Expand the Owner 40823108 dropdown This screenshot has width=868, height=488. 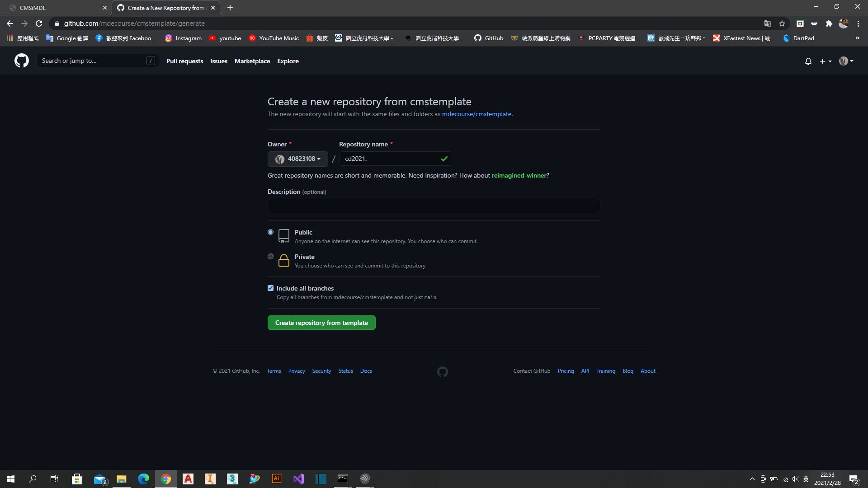[297, 159]
